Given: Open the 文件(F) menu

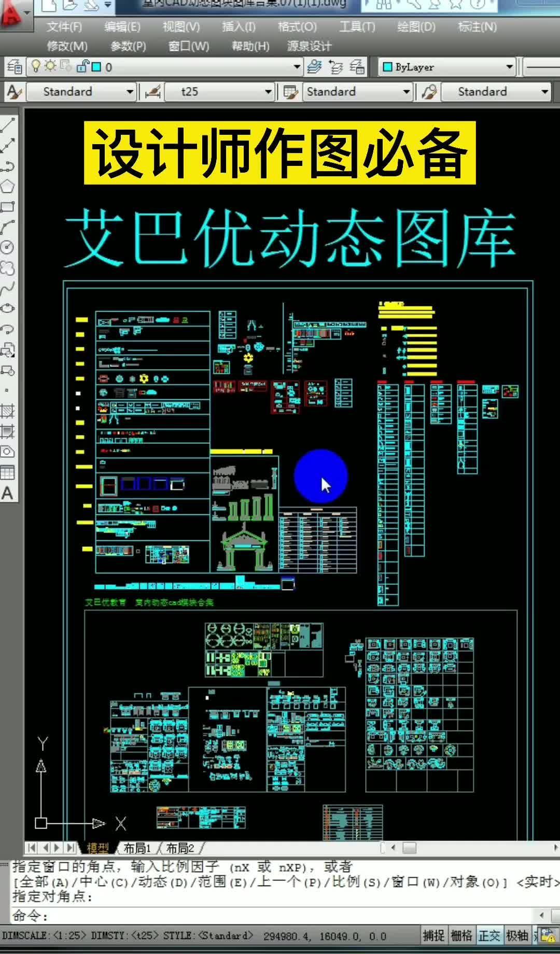Looking at the screenshot, I should point(64,27).
